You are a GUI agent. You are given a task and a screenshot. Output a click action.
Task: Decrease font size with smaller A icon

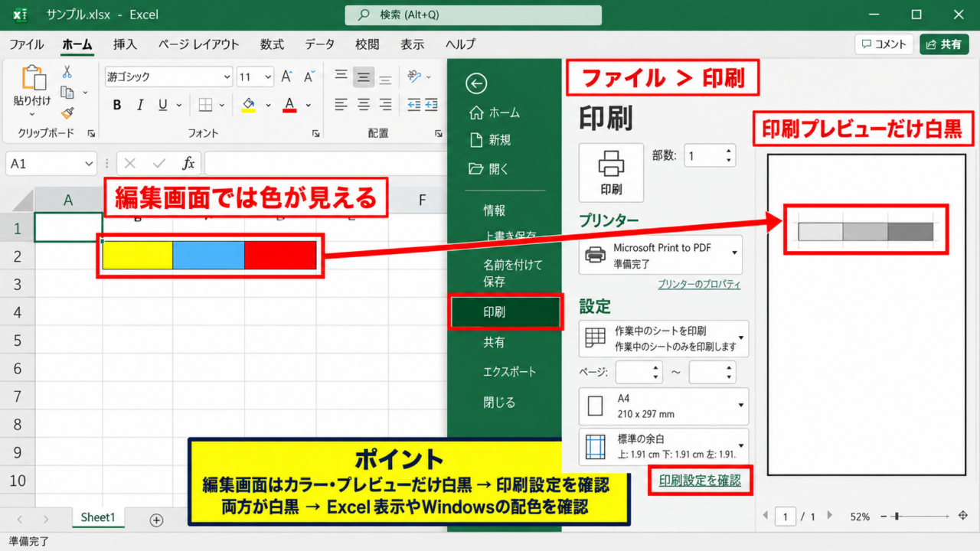click(x=309, y=77)
